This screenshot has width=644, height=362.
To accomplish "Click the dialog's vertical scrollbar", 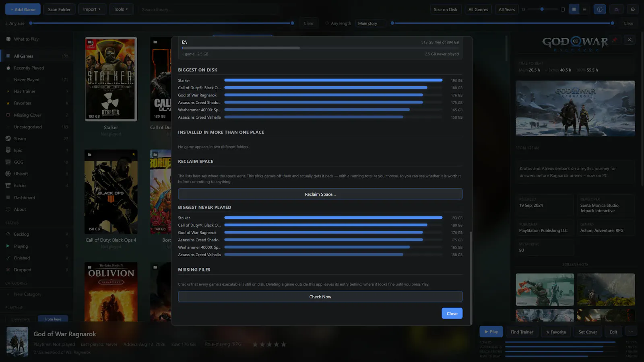I will (471, 278).
